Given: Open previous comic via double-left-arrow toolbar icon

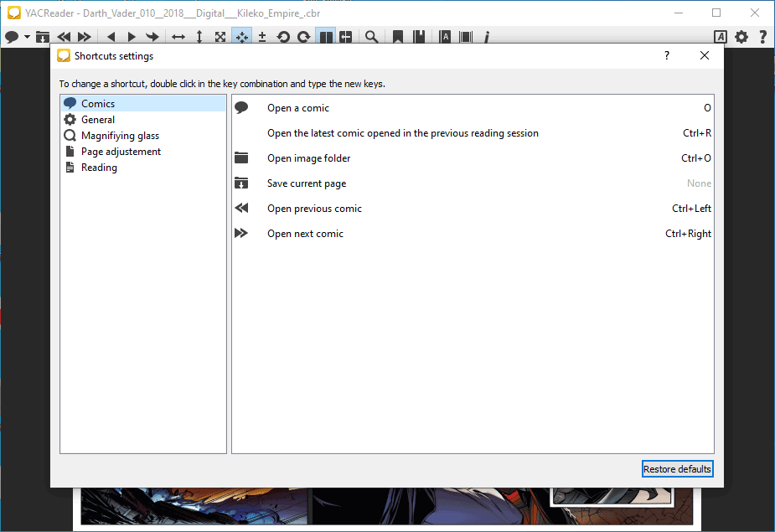Looking at the screenshot, I should [64, 37].
